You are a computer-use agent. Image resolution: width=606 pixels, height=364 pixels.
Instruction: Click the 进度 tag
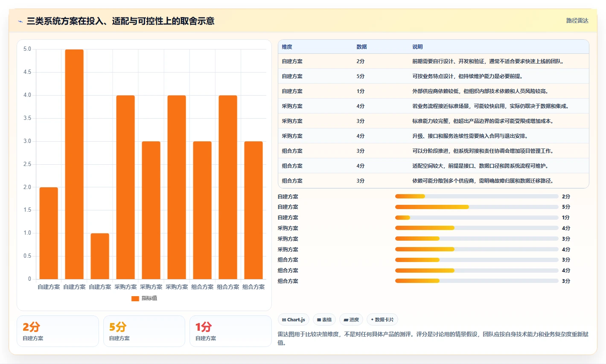pyautogui.click(x=351, y=320)
